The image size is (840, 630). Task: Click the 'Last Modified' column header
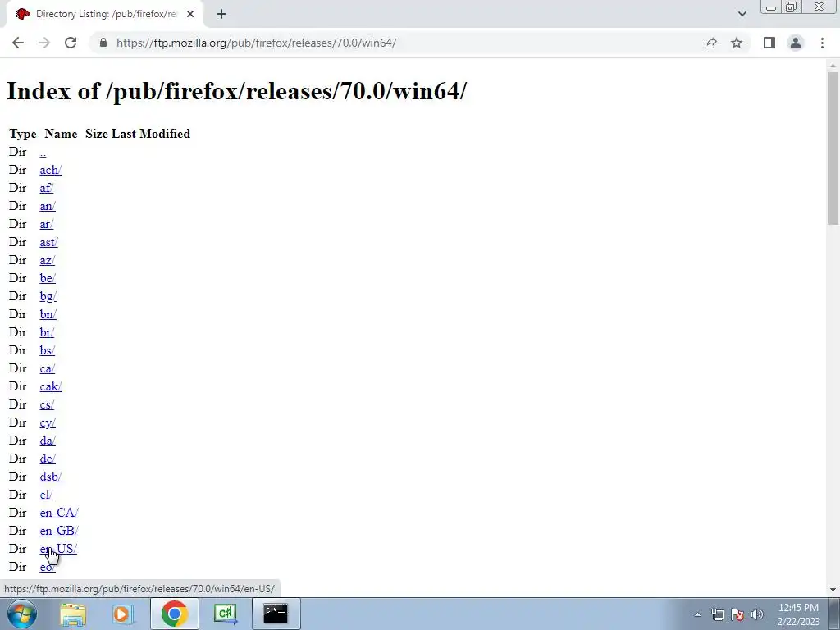[151, 134]
